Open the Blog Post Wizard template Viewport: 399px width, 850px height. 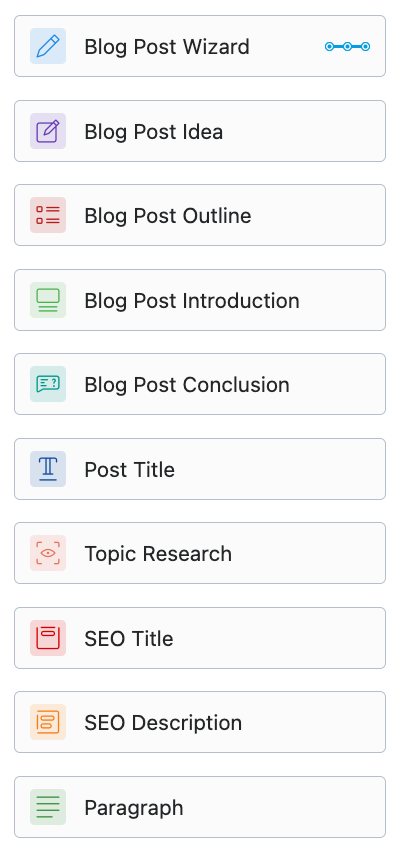[x=200, y=46]
